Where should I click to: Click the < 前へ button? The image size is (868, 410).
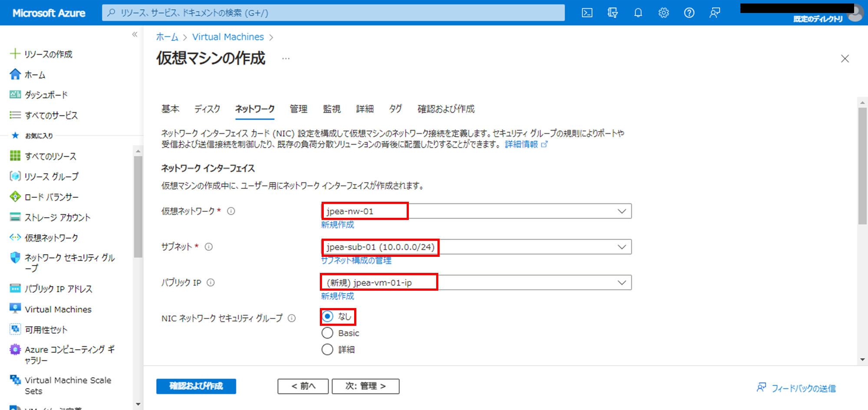click(303, 386)
